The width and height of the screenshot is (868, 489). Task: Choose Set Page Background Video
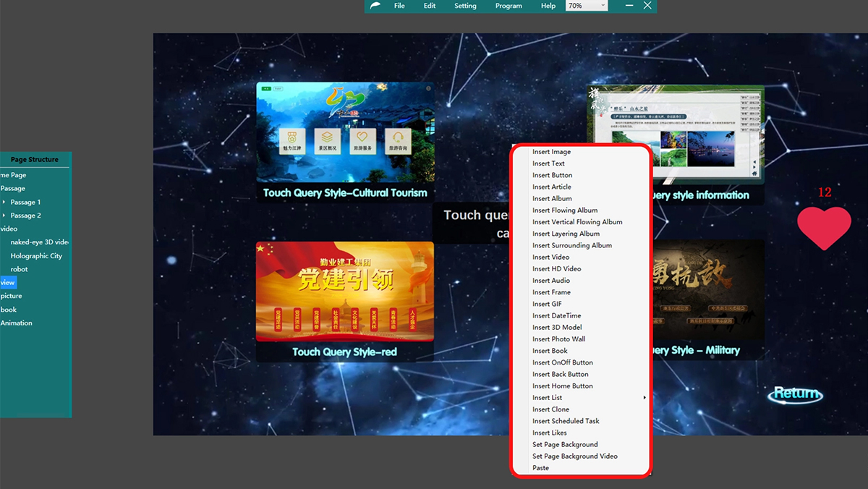[x=574, y=456]
